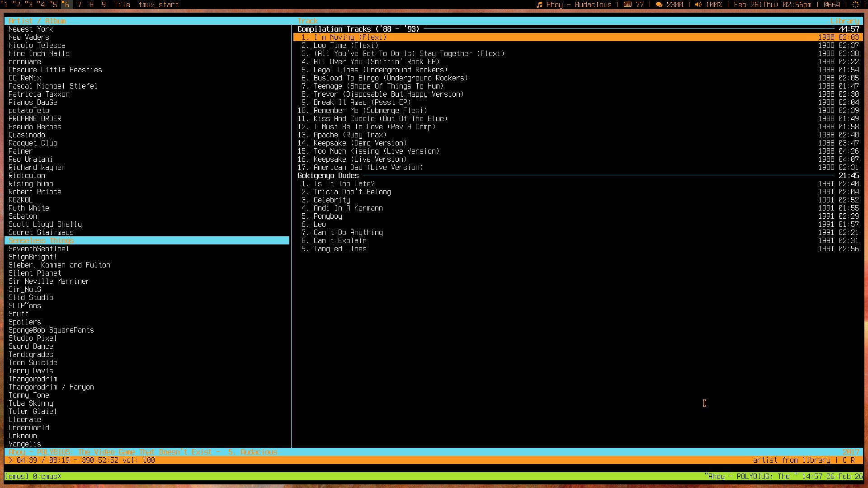Click the date 'Feb 26(Thu) 02:56pm'
This screenshot has height=488, width=868.
pyautogui.click(x=773, y=5)
